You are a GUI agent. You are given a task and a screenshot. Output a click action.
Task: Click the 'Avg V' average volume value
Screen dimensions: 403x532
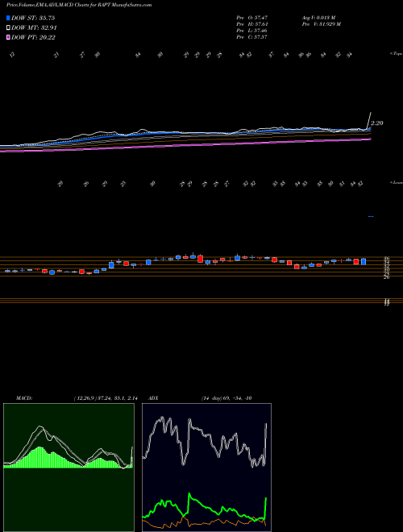(x=318, y=17)
